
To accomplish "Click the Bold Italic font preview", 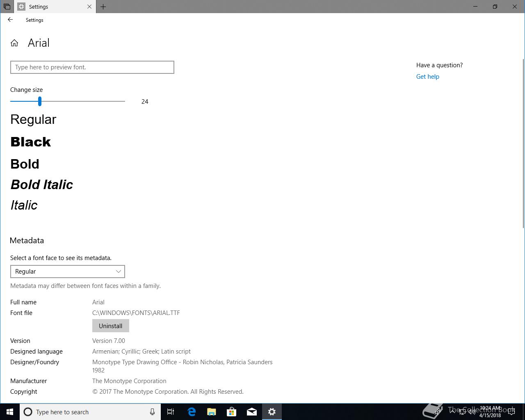I will click(42, 185).
